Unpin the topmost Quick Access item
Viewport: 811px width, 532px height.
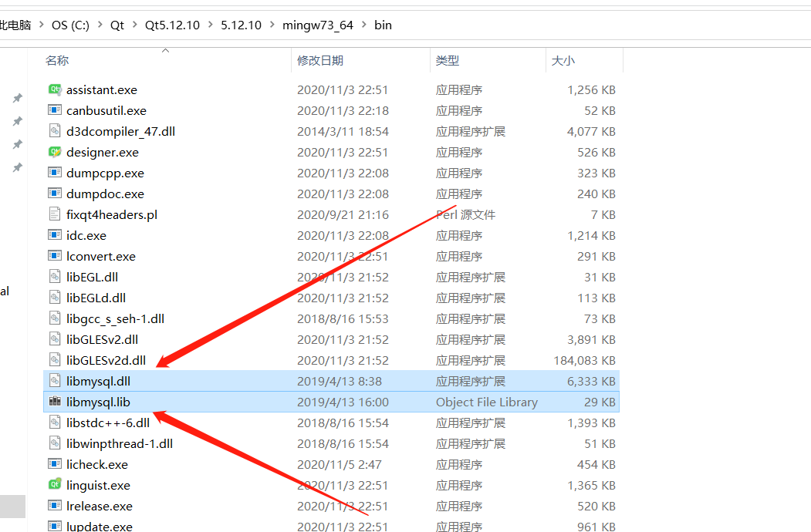tap(17, 98)
